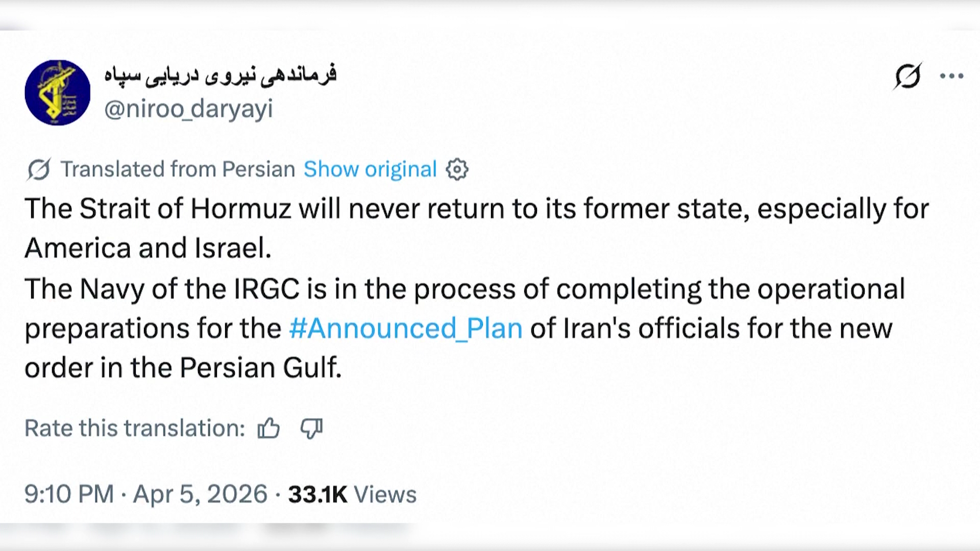The image size is (980, 551).
Task: Click the 'Rate this translation:' label
Action: click(135, 428)
